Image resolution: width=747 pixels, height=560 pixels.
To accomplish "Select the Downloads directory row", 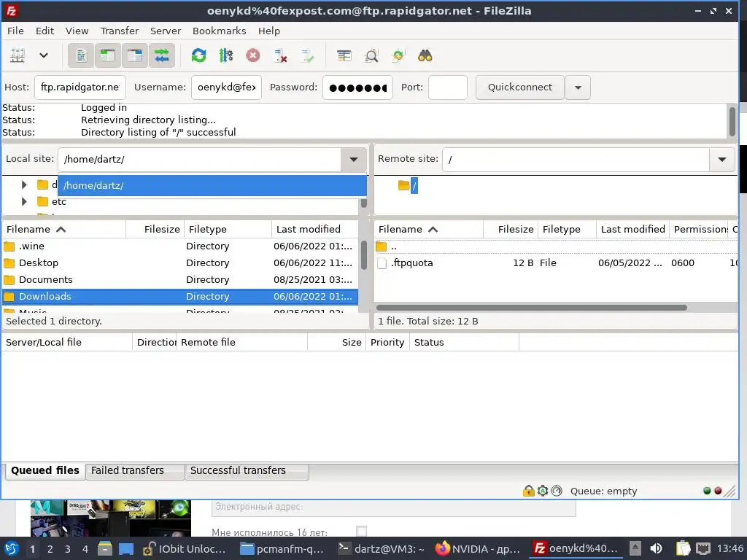I will pyautogui.click(x=180, y=296).
